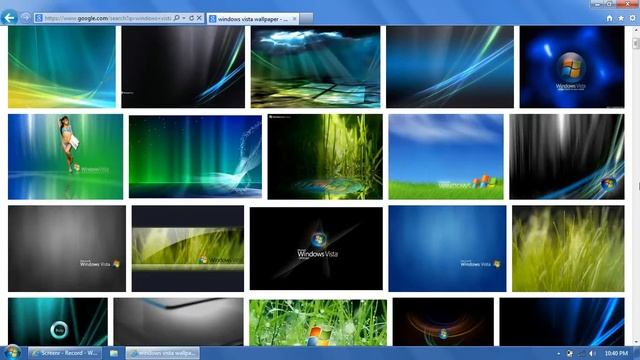
Task: Open the storm clouds over glass floor wallpaper
Action: pos(315,67)
